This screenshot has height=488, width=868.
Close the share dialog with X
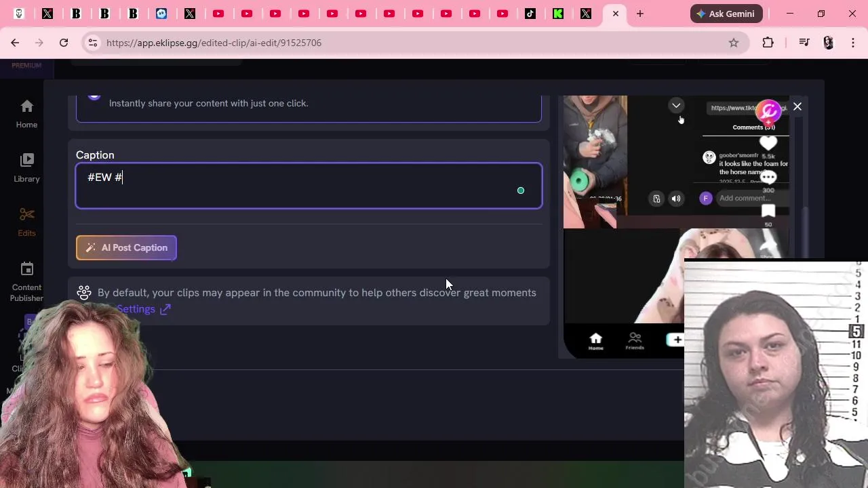(797, 106)
